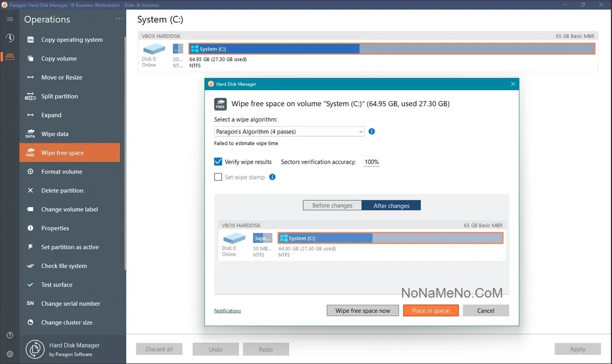612x364 pixels.
Task: Open Operations panel three-dot menu
Action: coord(119,19)
